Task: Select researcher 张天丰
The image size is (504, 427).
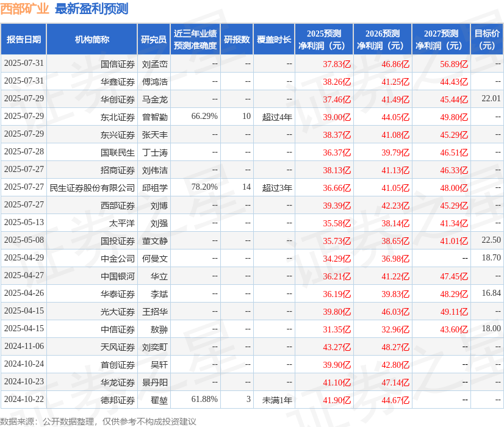Action: click(x=155, y=135)
